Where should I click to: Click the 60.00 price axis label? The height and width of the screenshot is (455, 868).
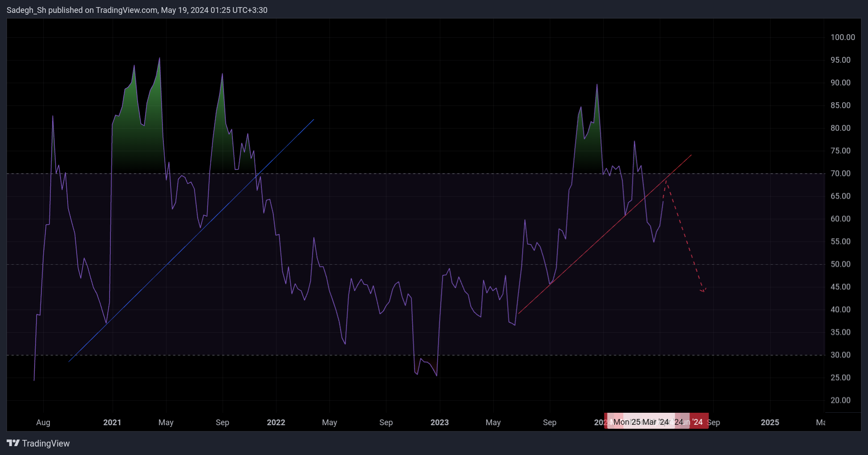[840, 219]
